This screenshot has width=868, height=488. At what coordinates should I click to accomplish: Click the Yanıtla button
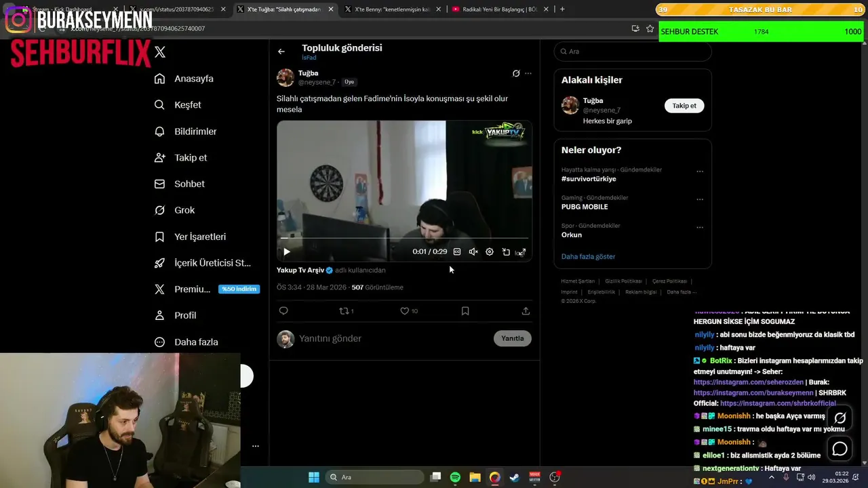coord(513,338)
